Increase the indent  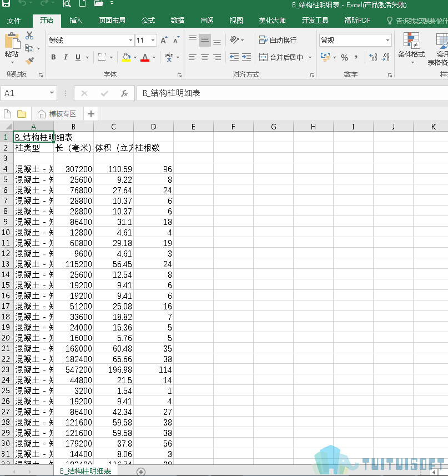[246, 57]
